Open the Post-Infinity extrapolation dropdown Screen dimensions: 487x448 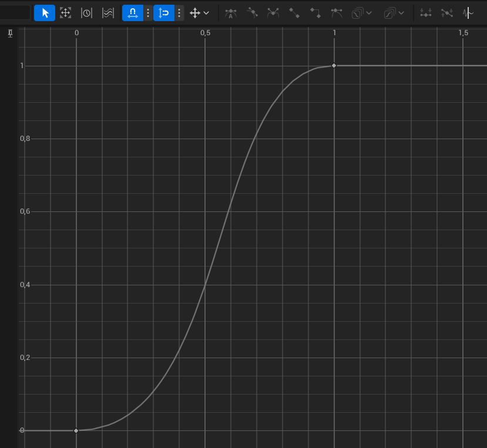click(394, 13)
